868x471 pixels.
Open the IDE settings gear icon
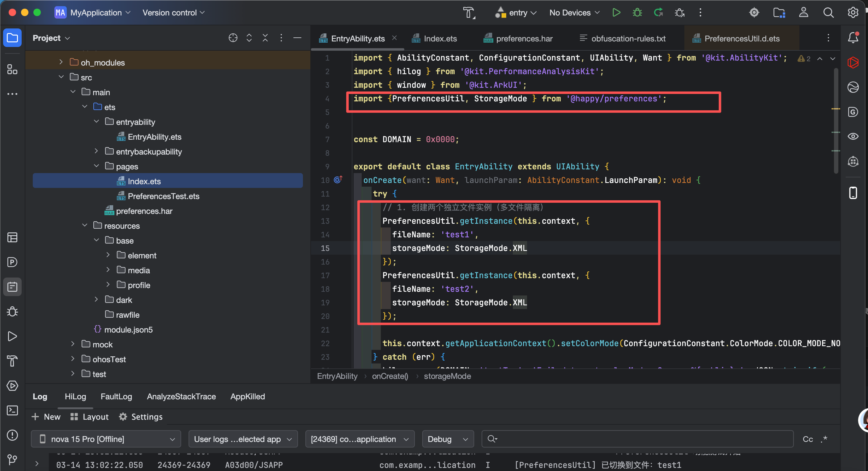853,13
